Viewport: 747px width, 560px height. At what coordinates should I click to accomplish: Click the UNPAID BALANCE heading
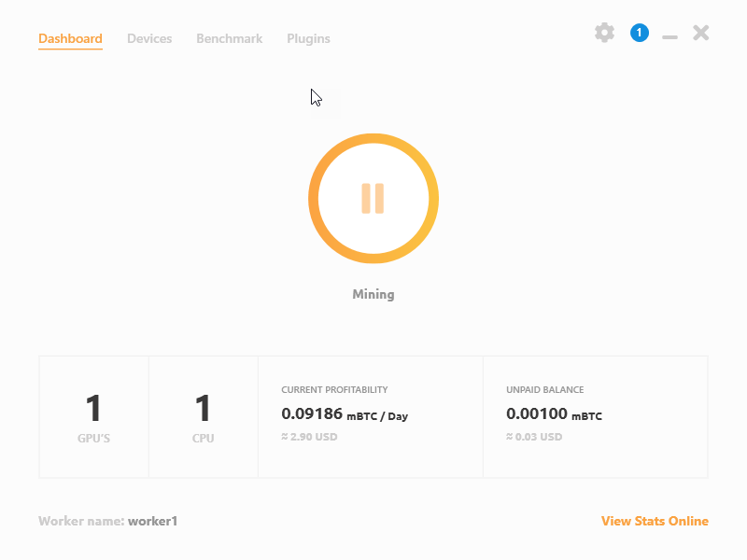[x=544, y=389]
